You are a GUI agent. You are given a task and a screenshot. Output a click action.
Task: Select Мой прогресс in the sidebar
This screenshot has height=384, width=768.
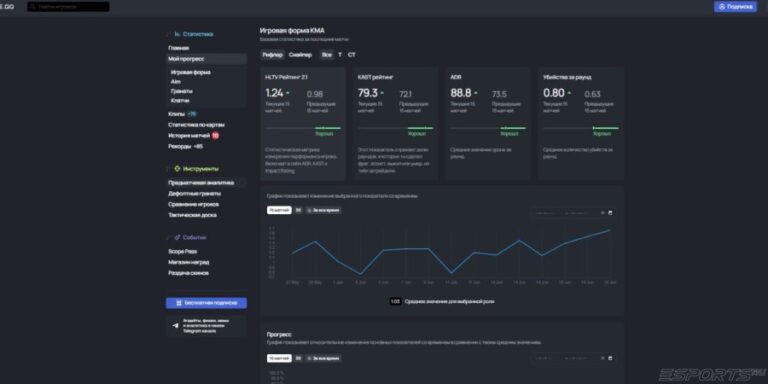(x=206, y=59)
